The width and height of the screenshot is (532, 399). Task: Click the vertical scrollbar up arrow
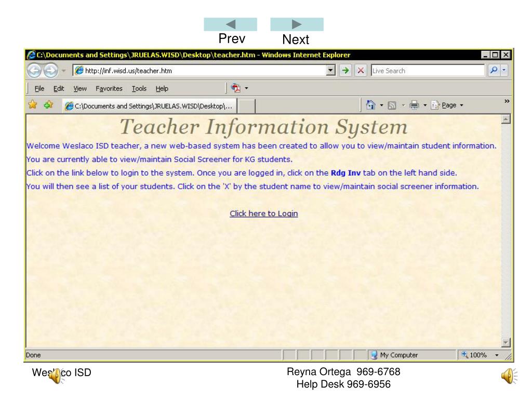[506, 119]
